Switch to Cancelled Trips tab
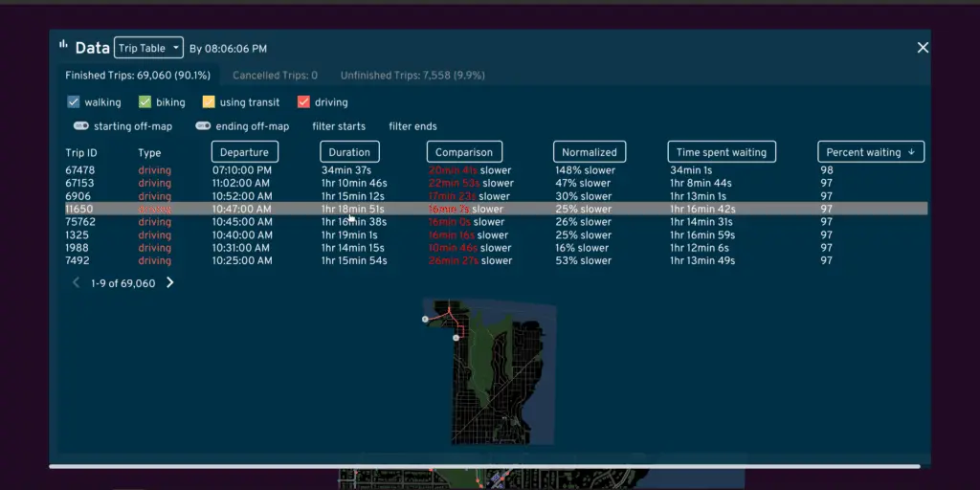The width and height of the screenshot is (980, 490). click(x=275, y=75)
